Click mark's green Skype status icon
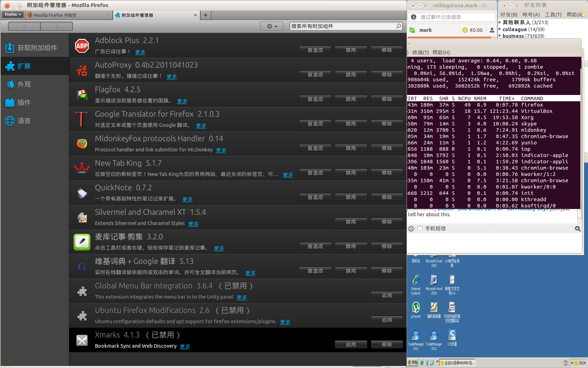 (x=413, y=30)
